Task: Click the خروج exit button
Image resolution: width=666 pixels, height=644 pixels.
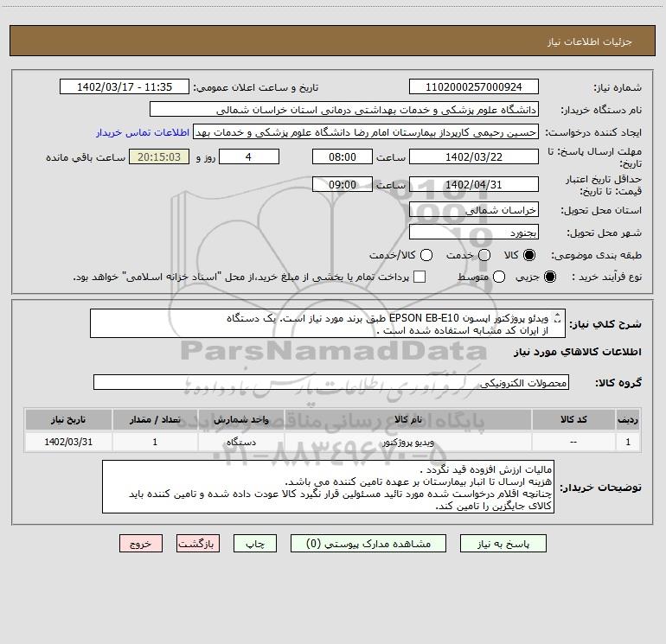Action: click(x=141, y=544)
